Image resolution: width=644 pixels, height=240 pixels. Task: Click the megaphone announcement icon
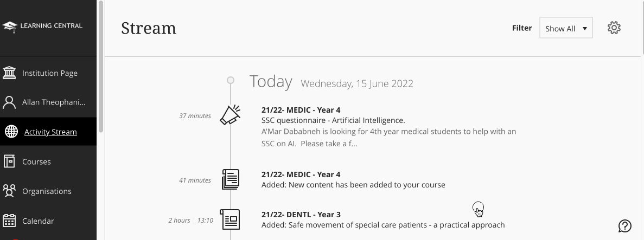pos(231,115)
